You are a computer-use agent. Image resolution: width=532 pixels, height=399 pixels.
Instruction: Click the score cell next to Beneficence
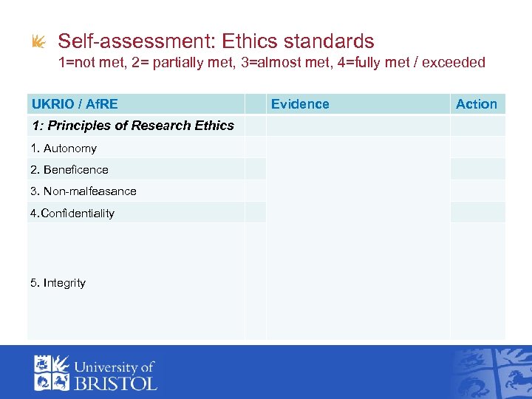[x=256, y=169]
